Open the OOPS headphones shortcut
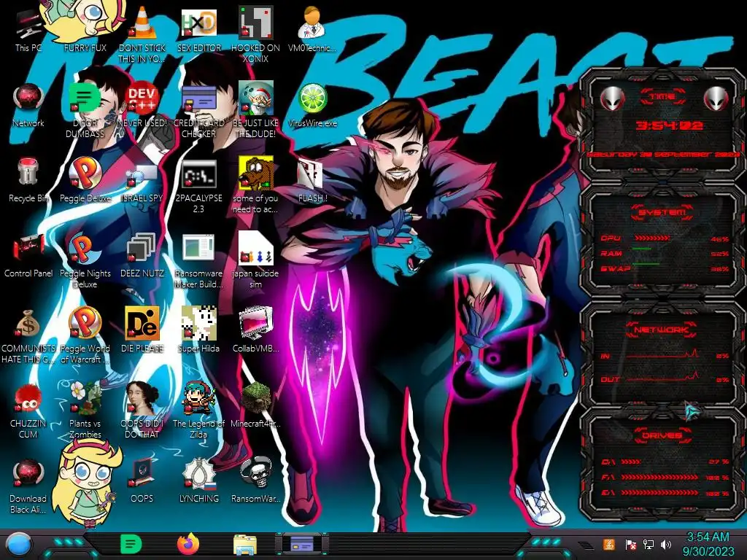The width and height of the screenshot is (747, 560). tap(142, 480)
